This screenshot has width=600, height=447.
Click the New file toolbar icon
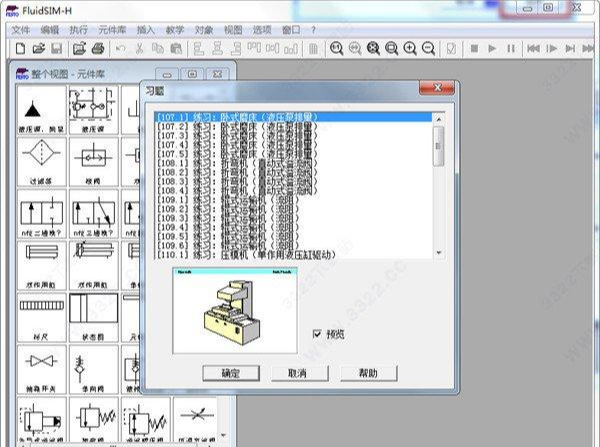pos(20,49)
